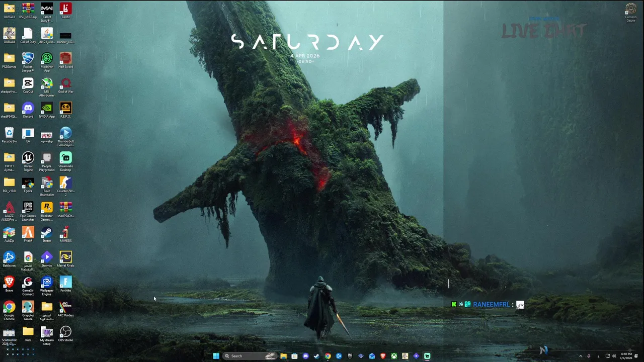The width and height of the screenshot is (644, 362).
Task: Select the Kick folder on desktop
Action: pos(28,334)
